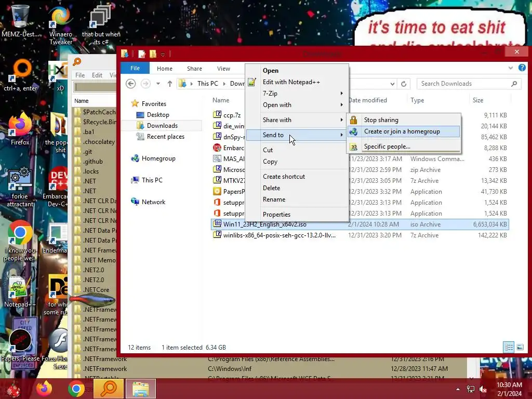Open the Home ribbon tab

(165, 69)
